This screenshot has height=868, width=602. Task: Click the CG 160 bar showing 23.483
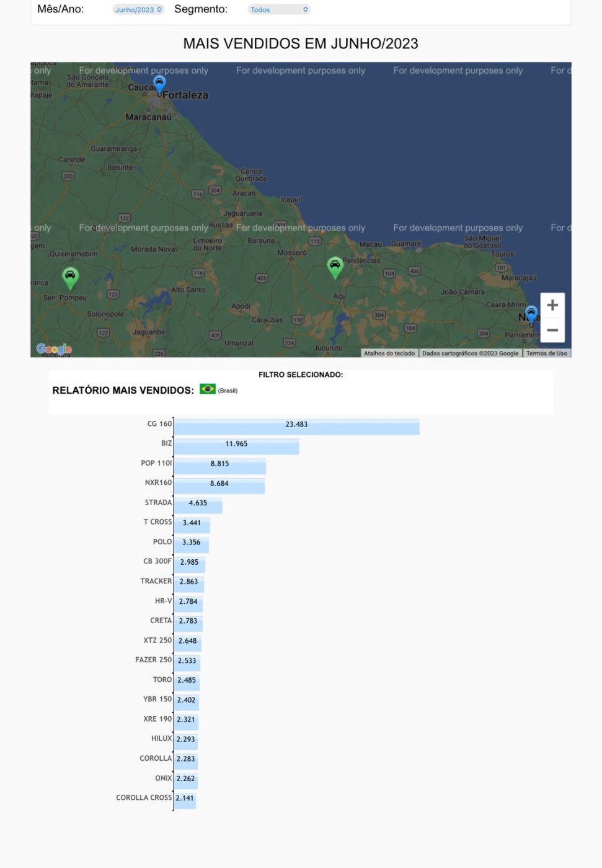pyautogui.click(x=296, y=427)
